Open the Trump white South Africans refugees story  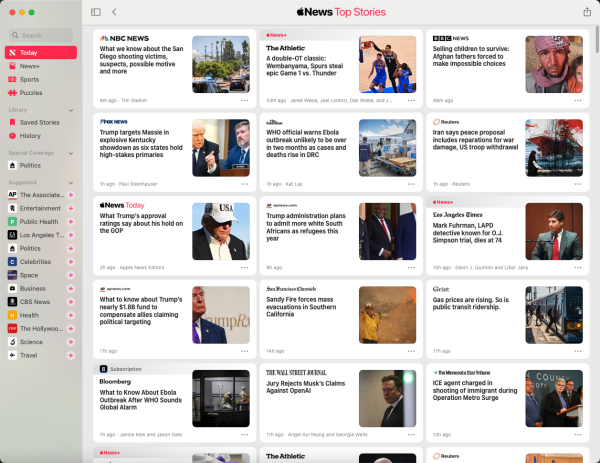(x=306, y=227)
